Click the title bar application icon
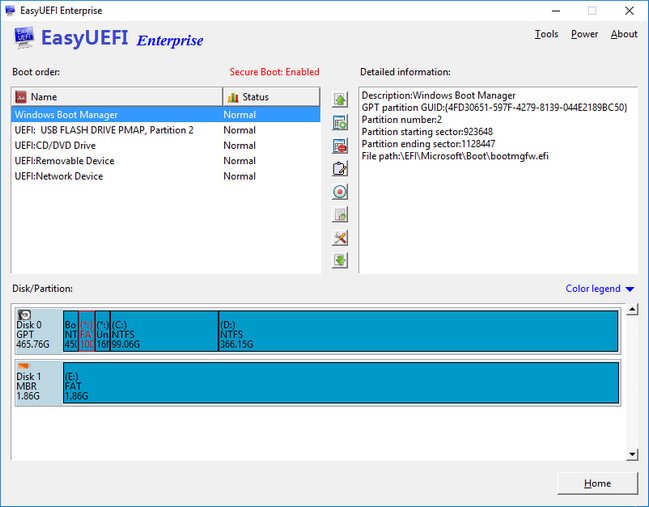Viewport: 649px width, 507px height. [10, 10]
